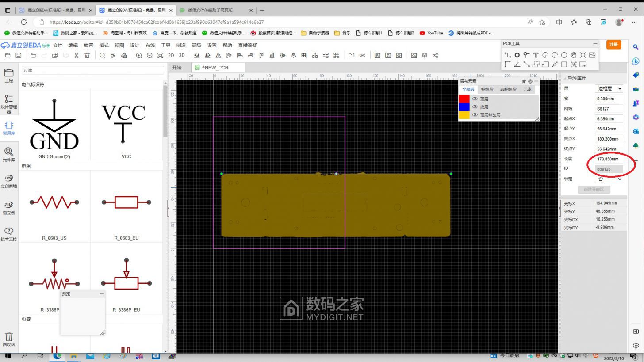Click the Zoom in magnifier icon
644x362 pixels.
pos(139,55)
